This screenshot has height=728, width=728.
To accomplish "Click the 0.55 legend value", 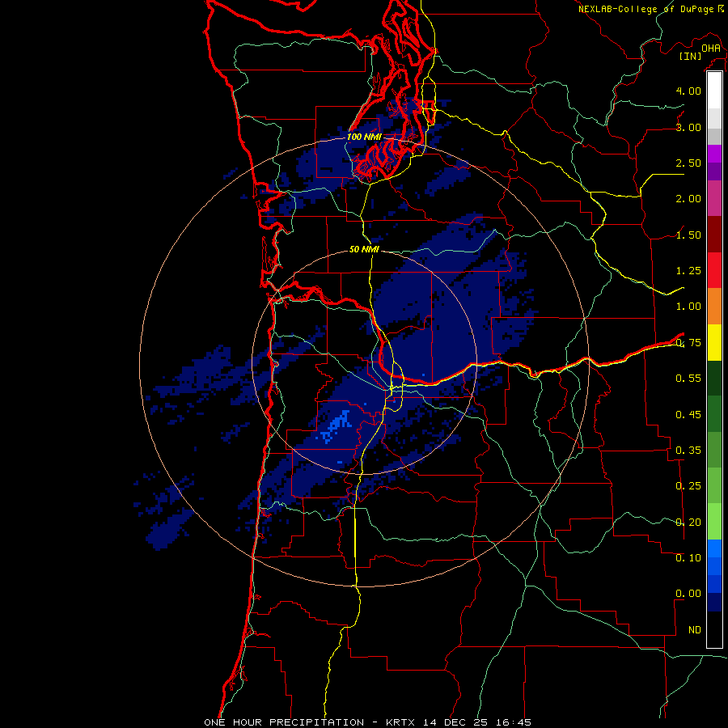I will pos(688,379).
